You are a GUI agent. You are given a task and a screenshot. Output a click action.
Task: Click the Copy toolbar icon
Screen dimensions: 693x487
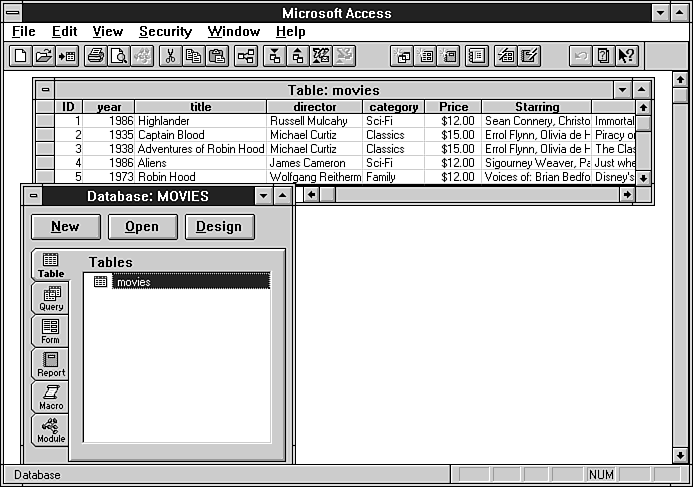point(194,56)
